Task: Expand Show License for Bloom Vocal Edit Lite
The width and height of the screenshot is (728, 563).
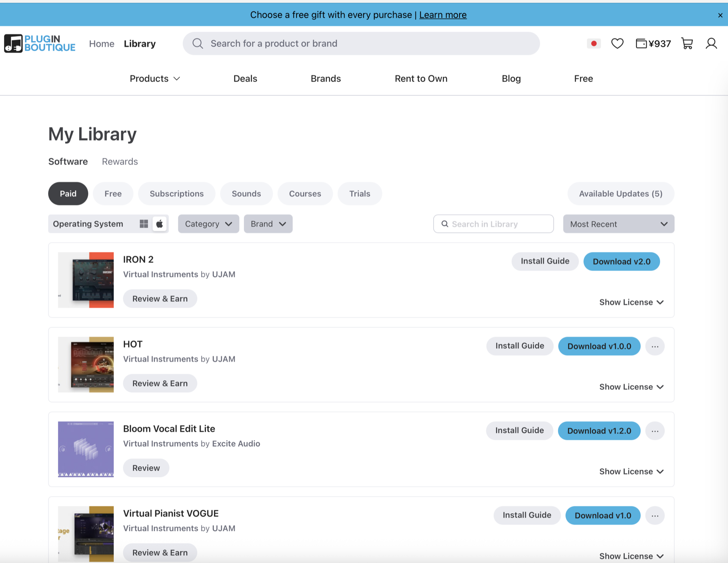Action: coord(631,471)
